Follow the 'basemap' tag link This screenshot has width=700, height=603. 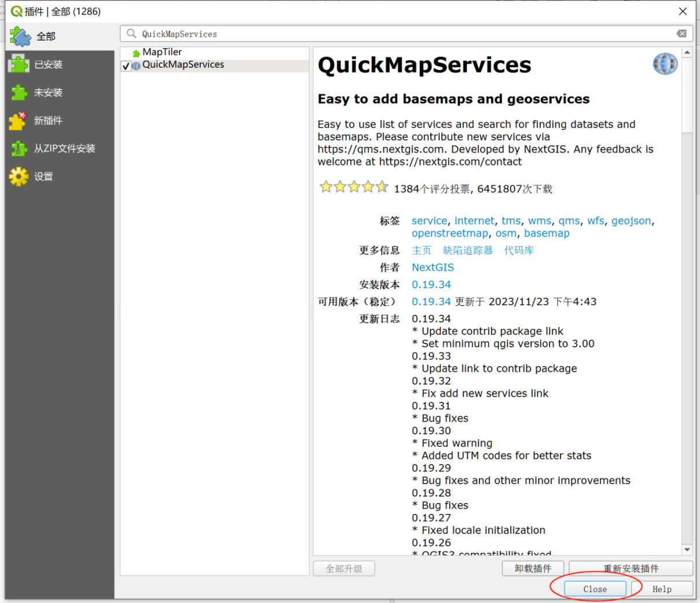547,233
